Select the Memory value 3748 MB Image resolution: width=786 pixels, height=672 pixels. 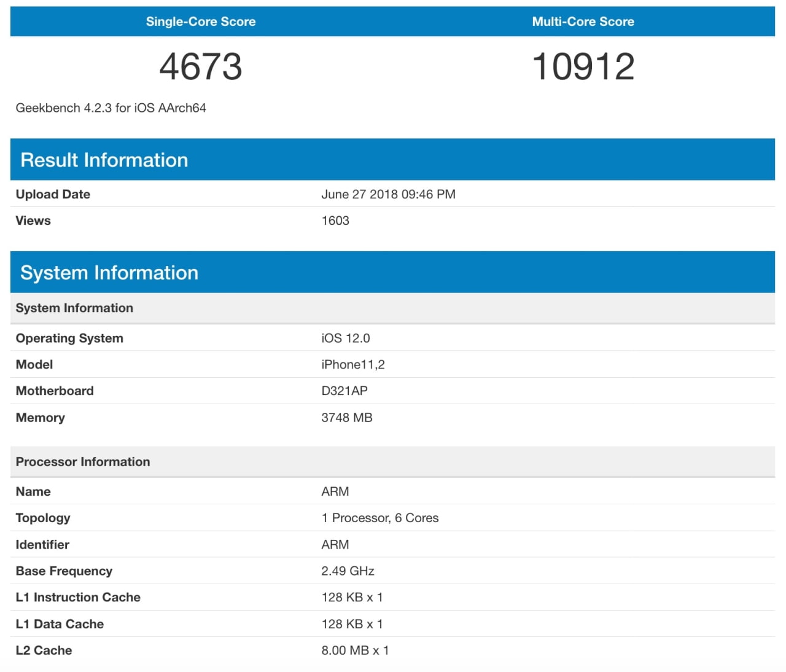pos(348,417)
